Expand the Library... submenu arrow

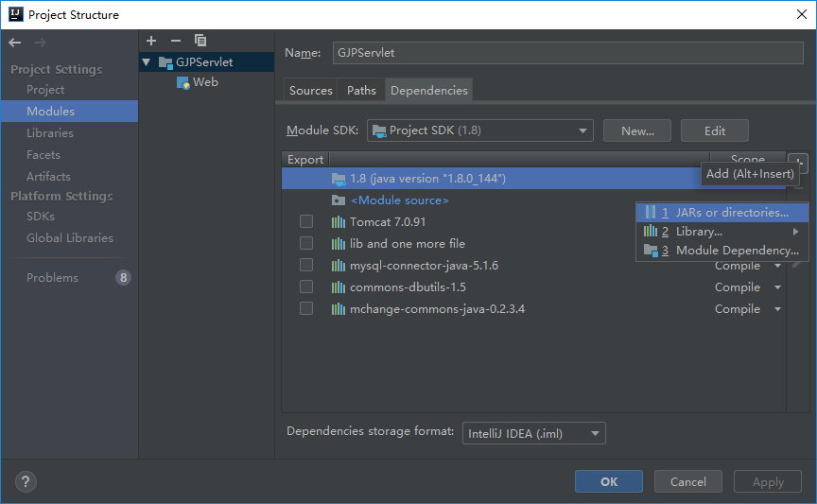pyautogui.click(x=795, y=232)
